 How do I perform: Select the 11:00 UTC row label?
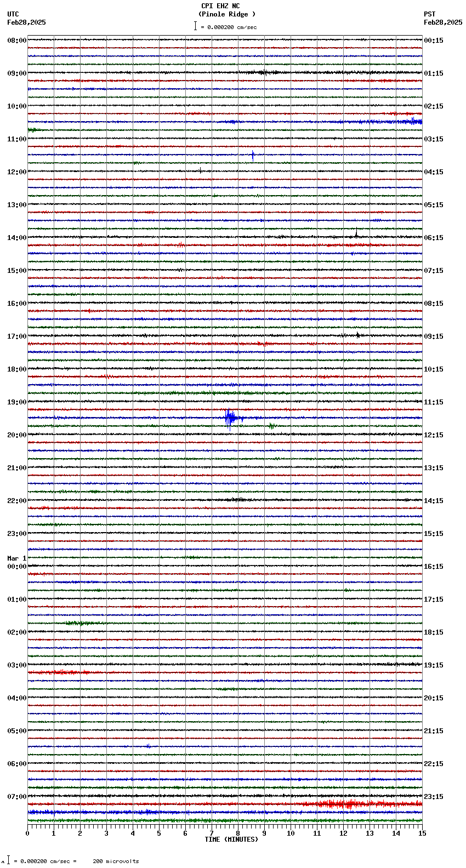(x=17, y=139)
